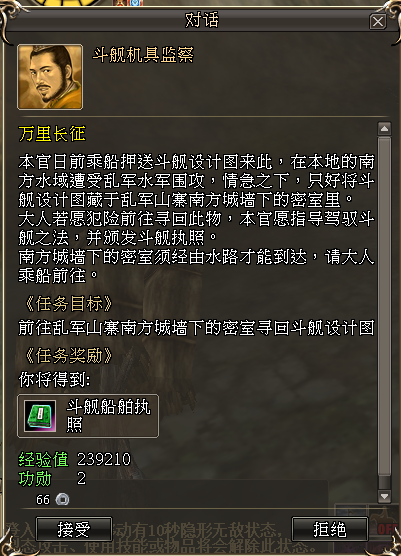This screenshot has height=556, width=401.
Task: Click the 66 coin reward amount
Action: (43, 500)
